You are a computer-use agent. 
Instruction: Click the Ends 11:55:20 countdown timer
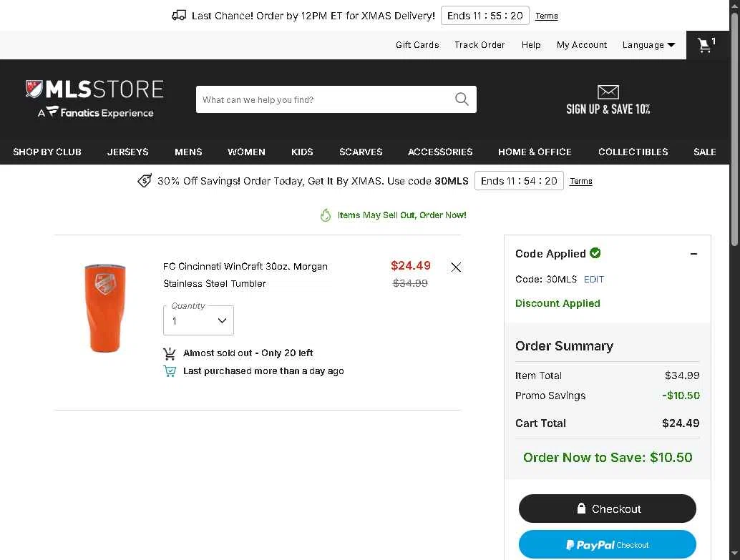(x=485, y=16)
